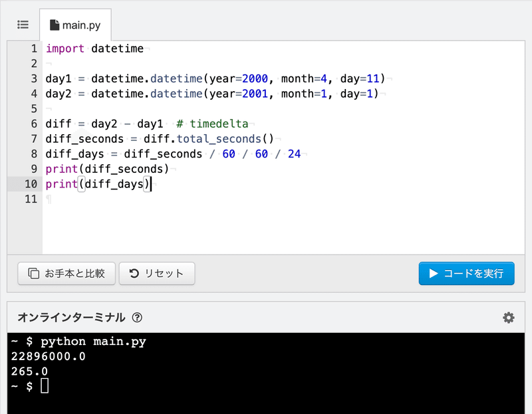The height and width of the screenshot is (414, 532).
Task: Run code with コードを実行 button
Action: point(467,273)
